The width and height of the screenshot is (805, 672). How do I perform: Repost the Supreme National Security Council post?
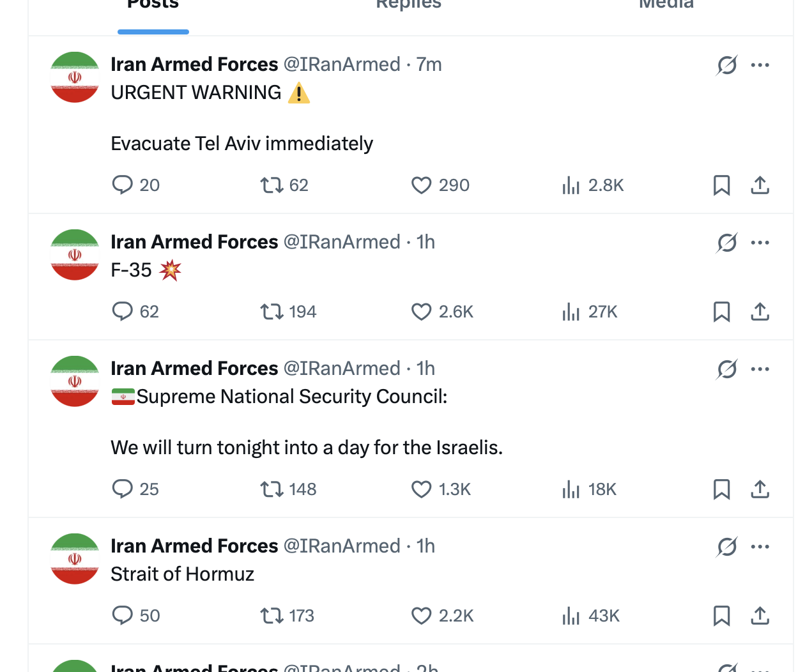click(x=288, y=489)
